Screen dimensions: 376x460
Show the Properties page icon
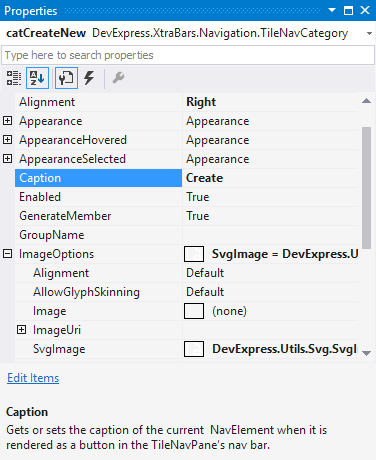tap(66, 78)
